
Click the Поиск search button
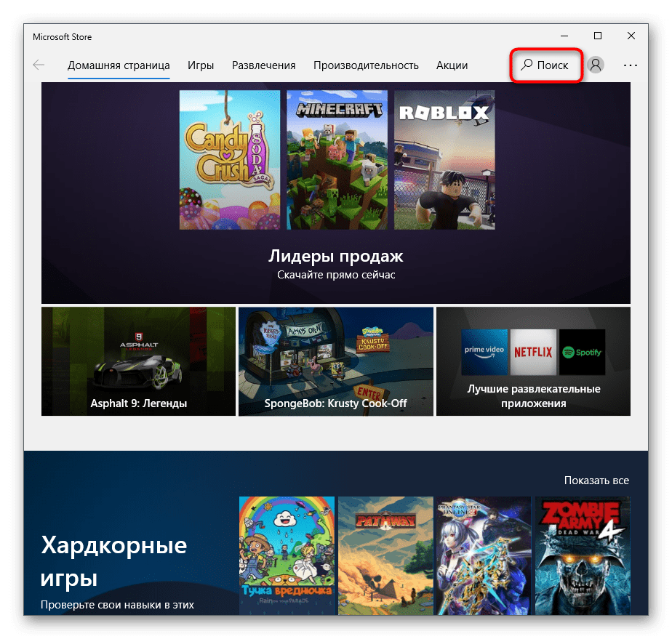pyautogui.click(x=545, y=65)
